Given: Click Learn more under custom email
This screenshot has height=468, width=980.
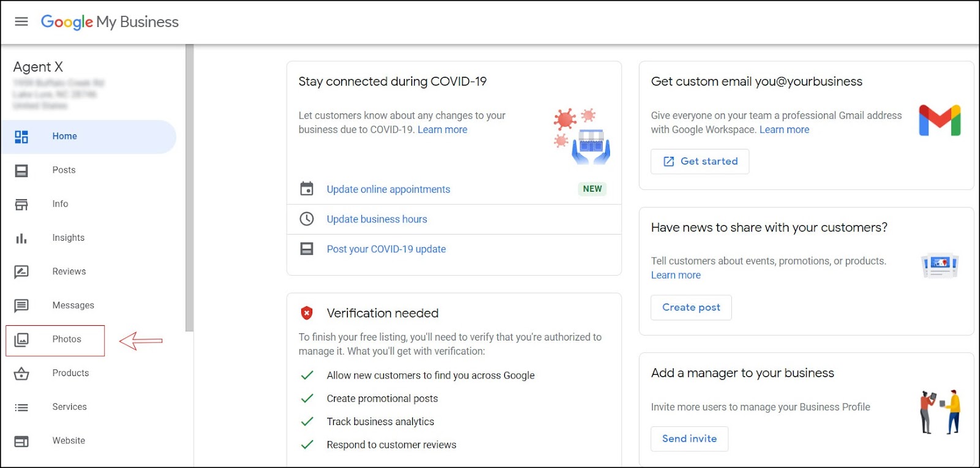Looking at the screenshot, I should (x=784, y=130).
